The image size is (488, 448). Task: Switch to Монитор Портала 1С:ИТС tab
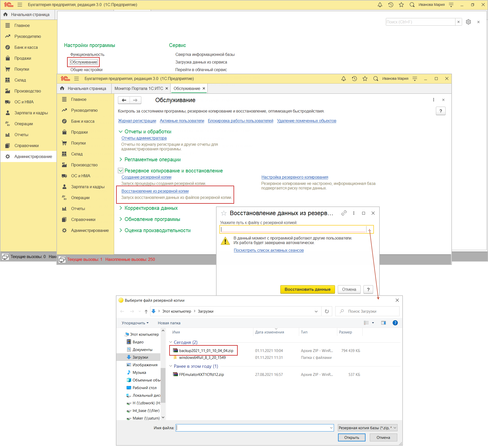(x=139, y=88)
